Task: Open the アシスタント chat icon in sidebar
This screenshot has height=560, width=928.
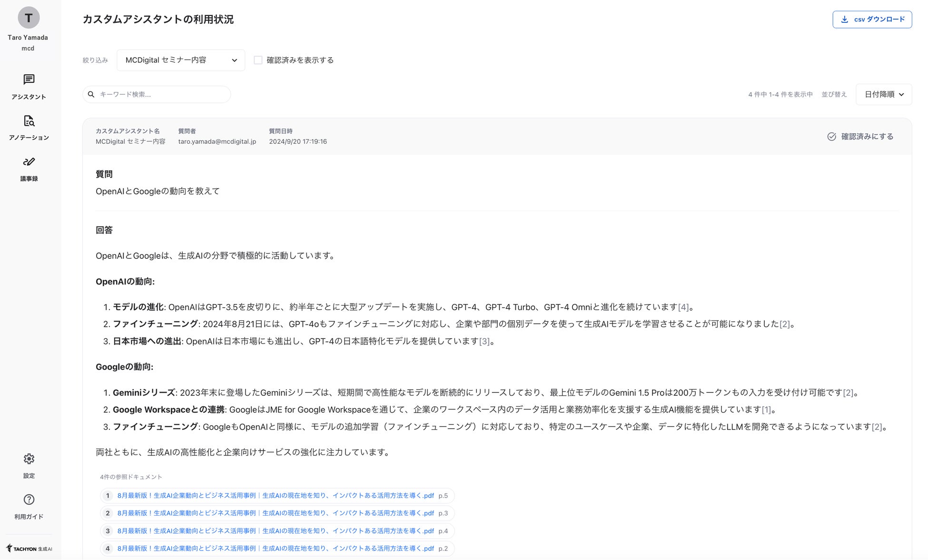Action: 29,80
